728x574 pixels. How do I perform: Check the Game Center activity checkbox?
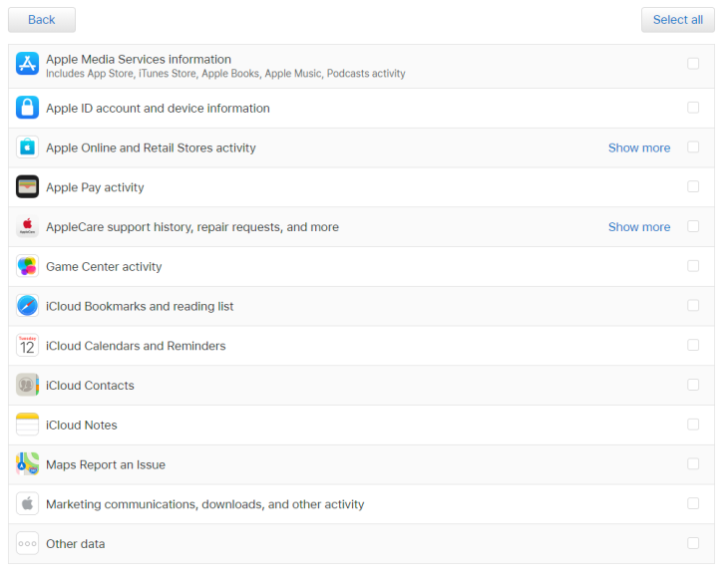click(x=693, y=266)
